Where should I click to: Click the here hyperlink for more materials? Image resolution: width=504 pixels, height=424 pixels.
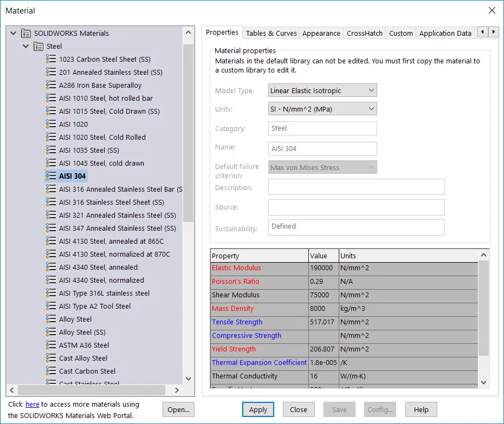(x=33, y=404)
